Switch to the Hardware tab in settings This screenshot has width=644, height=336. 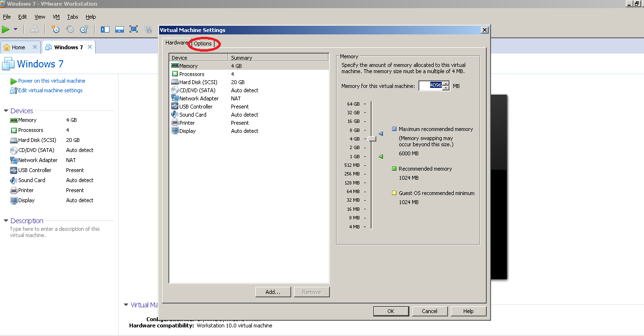(x=176, y=43)
